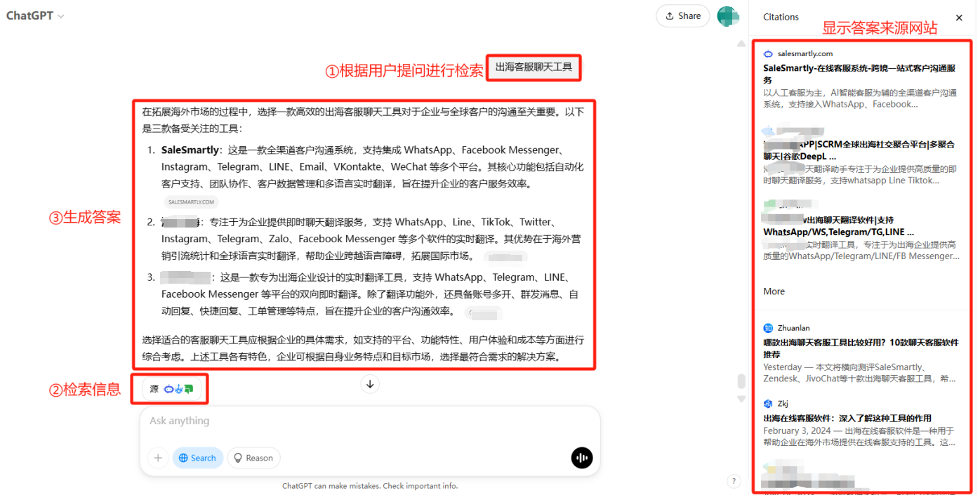Click the globe icon in the Search button
The height and width of the screenshot is (500, 980).
[184, 458]
